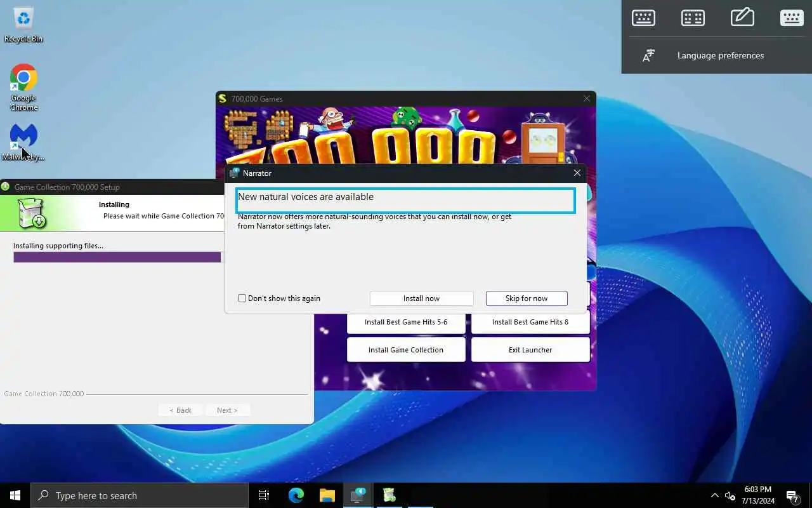812x508 pixels.
Task: Click the Game Collection 700,000 Setup title
Action: click(67, 187)
